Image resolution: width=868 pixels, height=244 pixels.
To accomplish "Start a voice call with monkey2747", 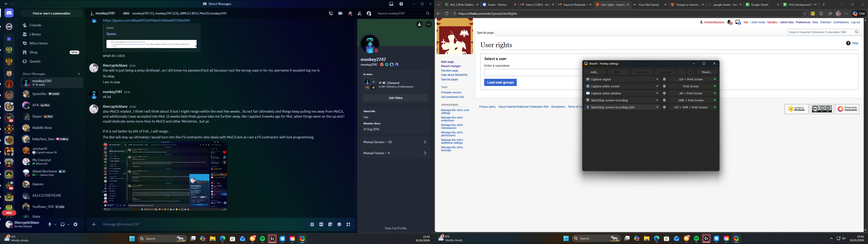I will [x=331, y=14].
